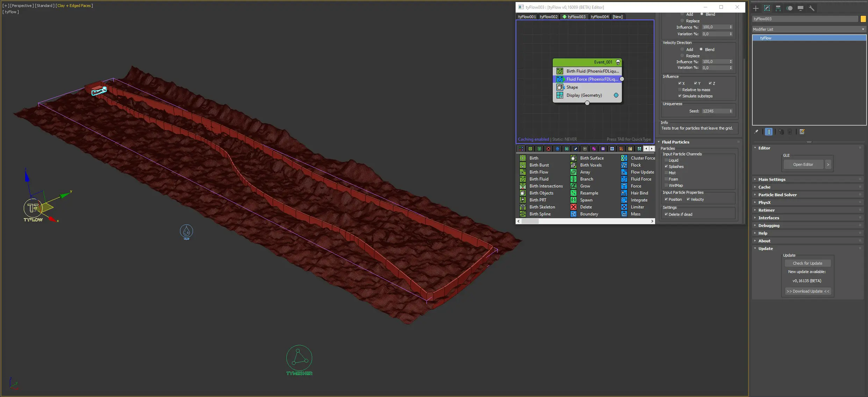Click the Download Update button
This screenshot has height=397, width=868.
click(x=808, y=291)
